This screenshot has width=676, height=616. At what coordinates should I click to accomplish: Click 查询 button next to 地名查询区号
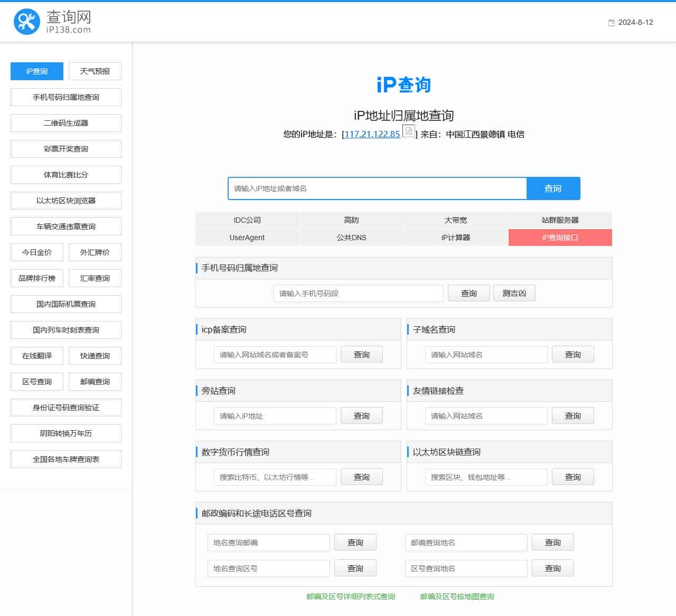(x=355, y=568)
